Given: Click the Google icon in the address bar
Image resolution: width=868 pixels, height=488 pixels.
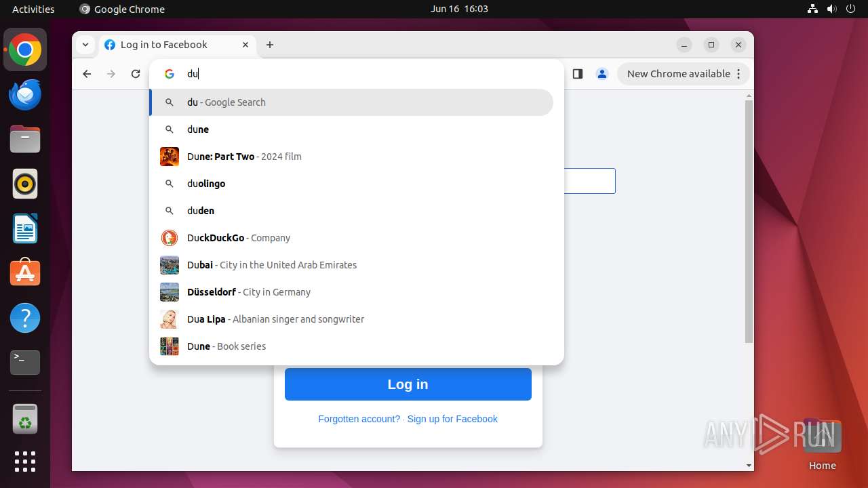Looking at the screenshot, I should coord(170,74).
